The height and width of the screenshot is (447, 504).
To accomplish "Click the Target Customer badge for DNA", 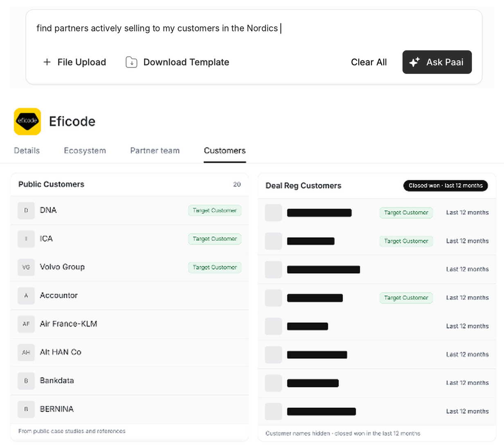I will click(215, 210).
